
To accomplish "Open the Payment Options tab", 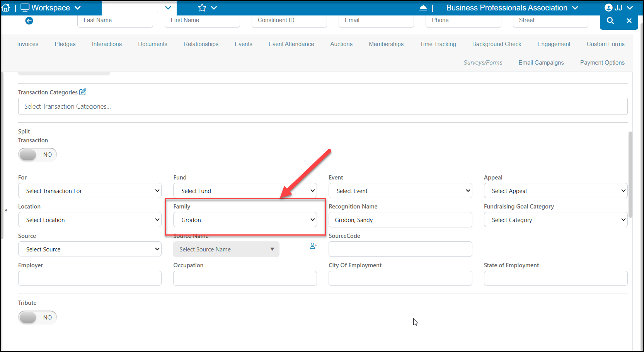I will click(x=602, y=63).
